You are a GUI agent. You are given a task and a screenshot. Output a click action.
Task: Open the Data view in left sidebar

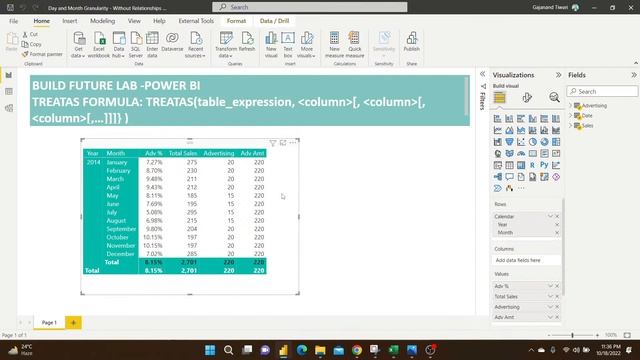point(9,92)
